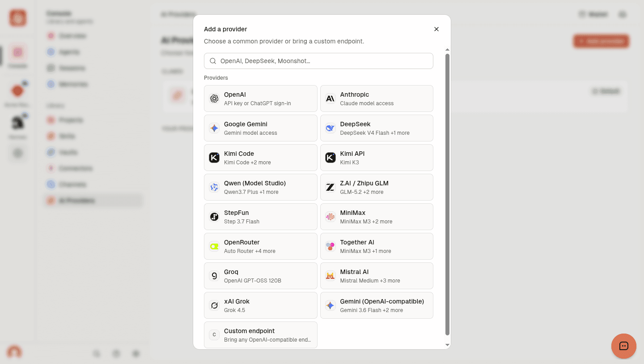
Task: Click the orange app logo in the left rail
Action: click(18, 18)
